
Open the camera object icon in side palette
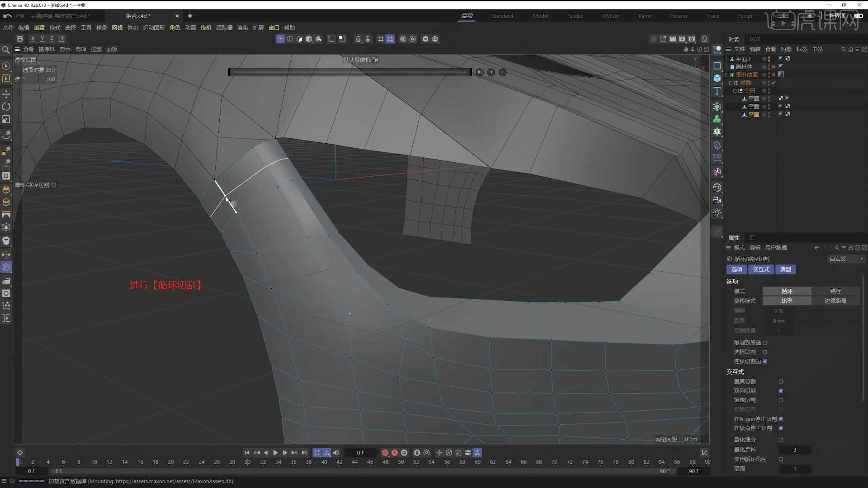717,200
